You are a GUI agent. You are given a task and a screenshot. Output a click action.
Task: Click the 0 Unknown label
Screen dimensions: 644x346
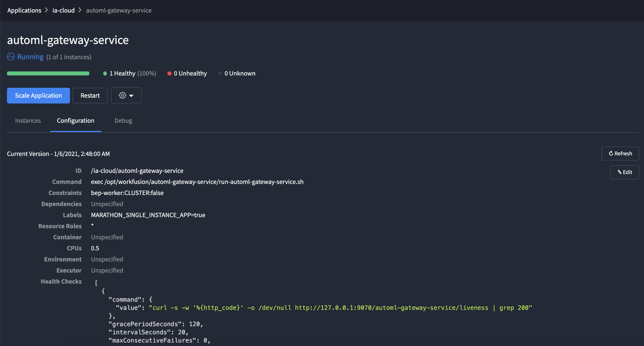click(x=240, y=73)
